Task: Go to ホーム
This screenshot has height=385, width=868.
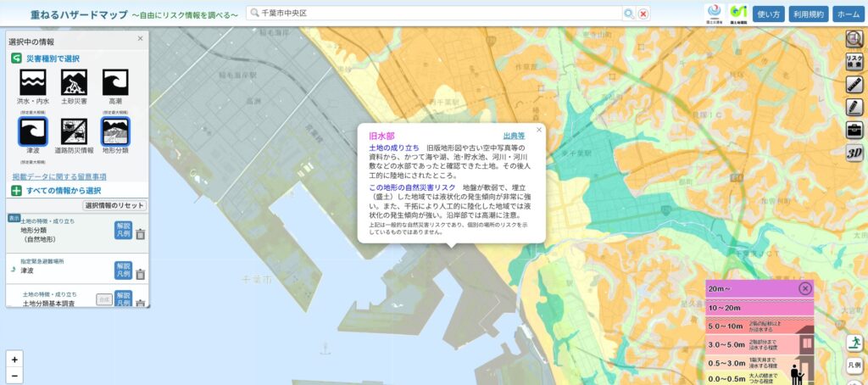Action: click(849, 14)
